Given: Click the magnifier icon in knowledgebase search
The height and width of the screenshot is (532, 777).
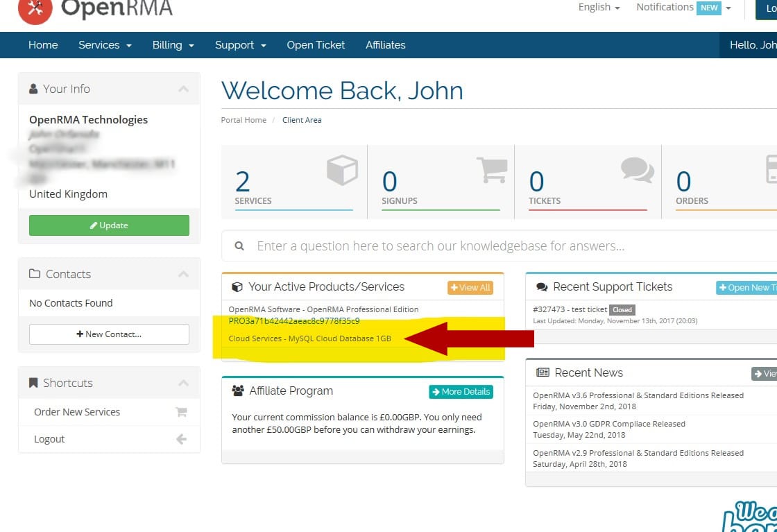Looking at the screenshot, I should tap(239, 246).
